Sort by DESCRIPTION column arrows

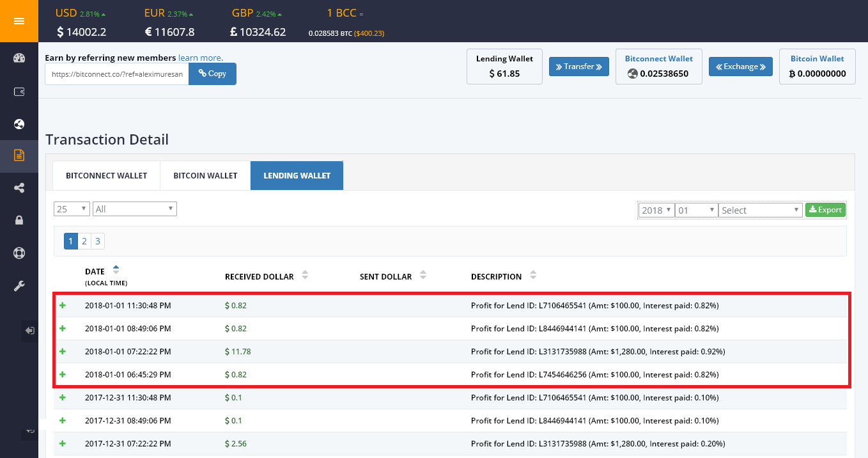pos(533,276)
